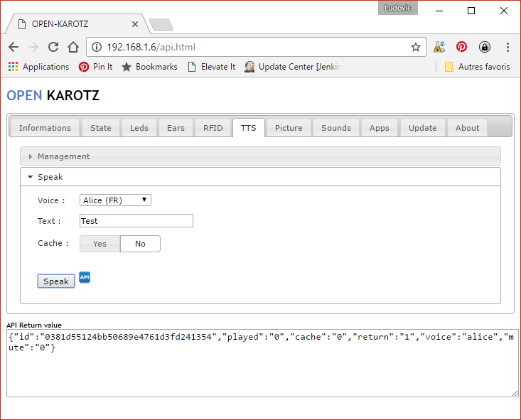The image size is (521, 420).
Task: Maximize the browser window
Action: click(471, 11)
